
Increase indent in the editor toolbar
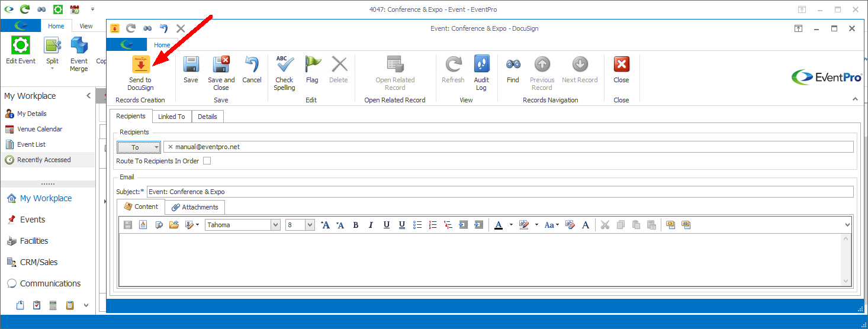pos(479,225)
